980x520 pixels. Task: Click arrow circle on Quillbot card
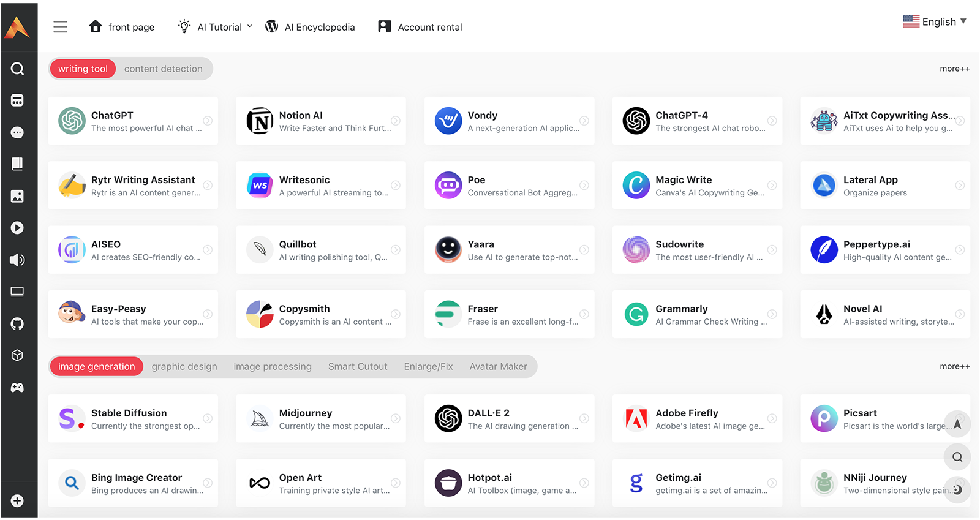(396, 250)
